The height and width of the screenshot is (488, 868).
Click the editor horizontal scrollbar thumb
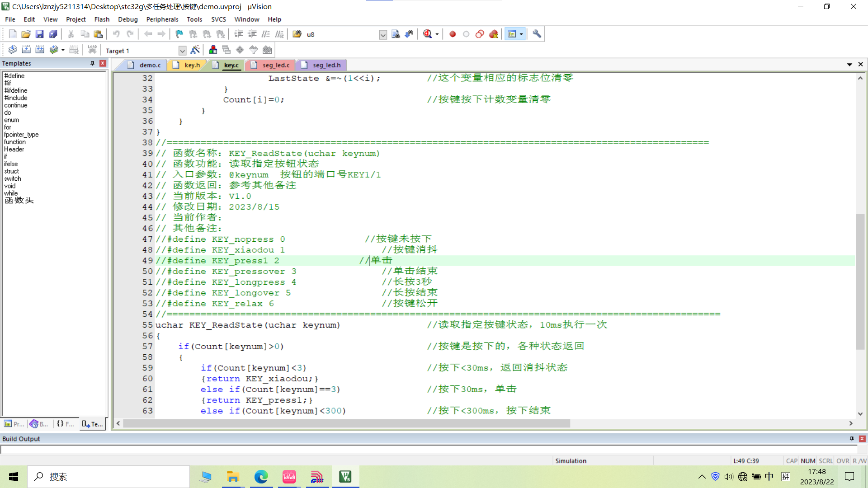[347, 423]
